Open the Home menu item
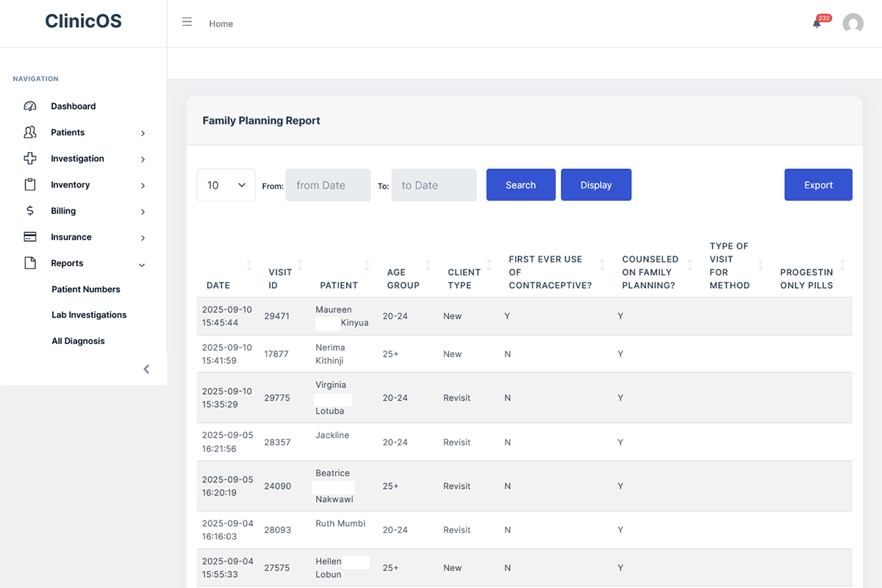Image resolution: width=882 pixels, height=588 pixels. coord(220,24)
